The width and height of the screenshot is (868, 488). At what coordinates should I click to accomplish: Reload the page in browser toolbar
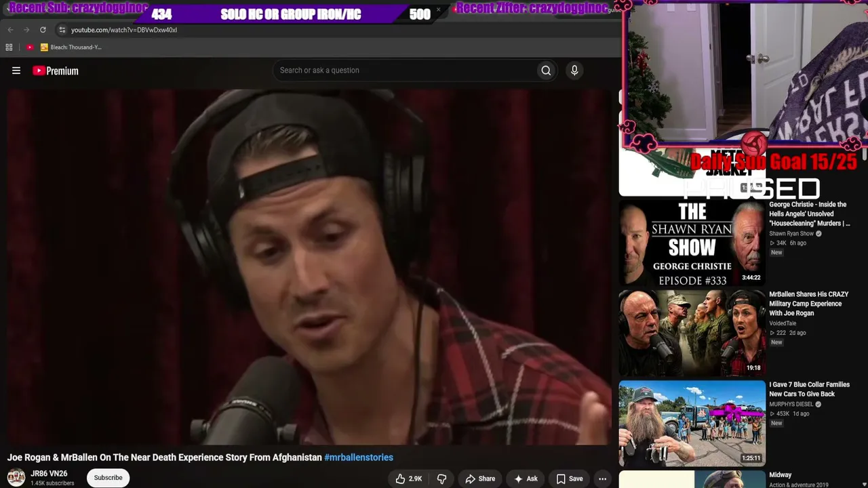[x=43, y=30]
